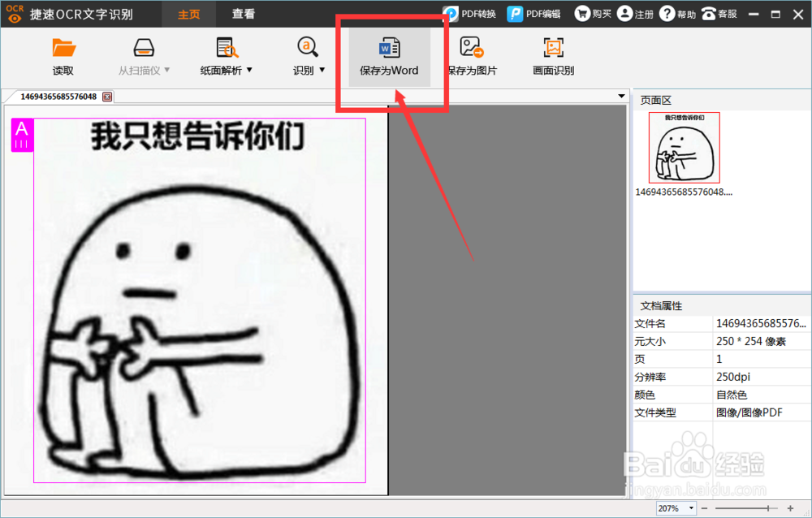Select the 250dpi resolution value

[732, 377]
